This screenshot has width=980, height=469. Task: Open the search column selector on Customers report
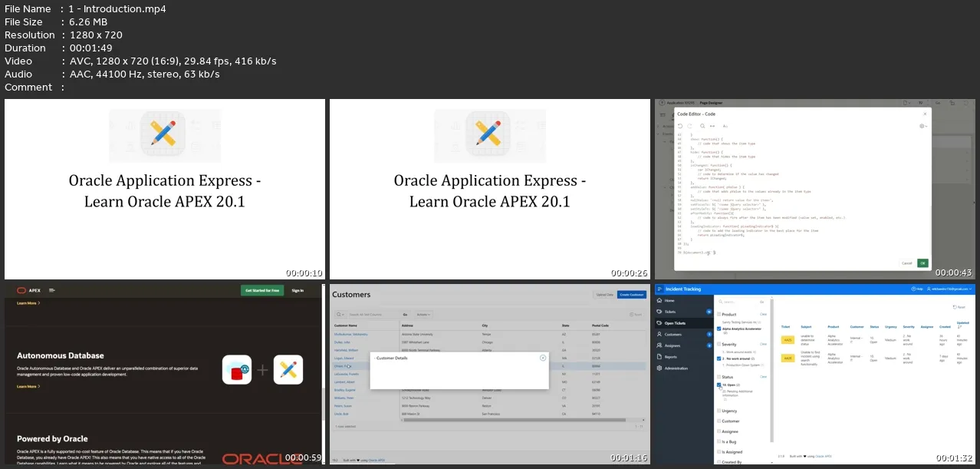340,315
